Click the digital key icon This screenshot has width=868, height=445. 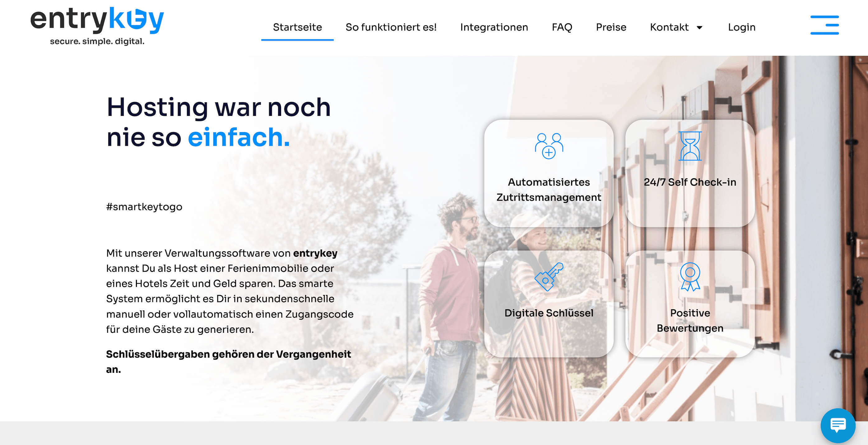549,277
